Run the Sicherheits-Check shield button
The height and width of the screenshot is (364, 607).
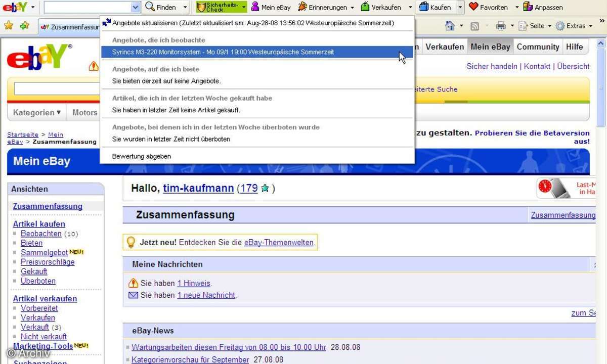click(x=218, y=7)
